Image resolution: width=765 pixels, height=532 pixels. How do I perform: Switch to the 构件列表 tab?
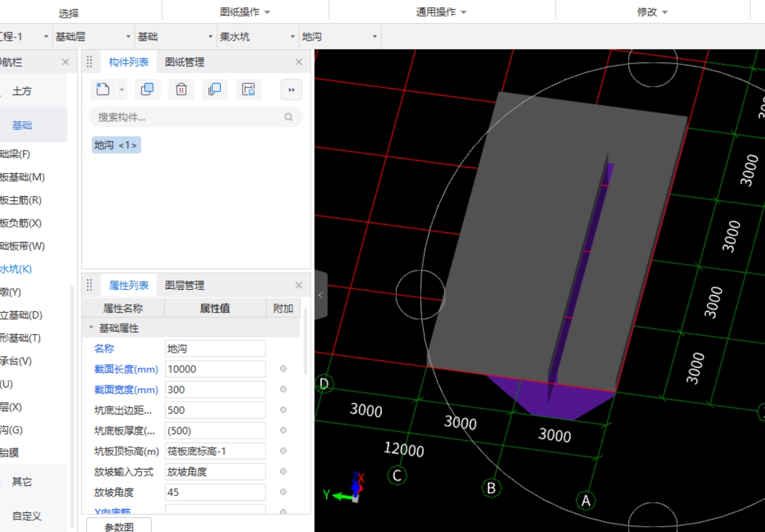129,62
